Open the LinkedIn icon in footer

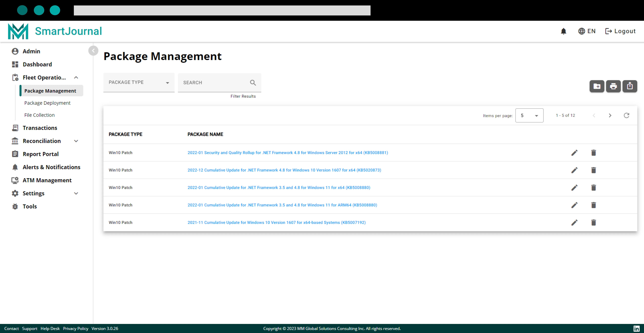click(x=636, y=328)
